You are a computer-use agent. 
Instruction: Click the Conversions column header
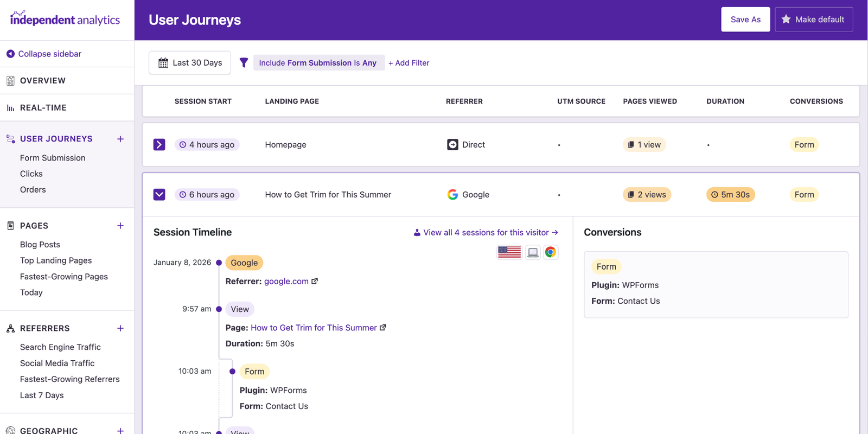click(x=816, y=101)
